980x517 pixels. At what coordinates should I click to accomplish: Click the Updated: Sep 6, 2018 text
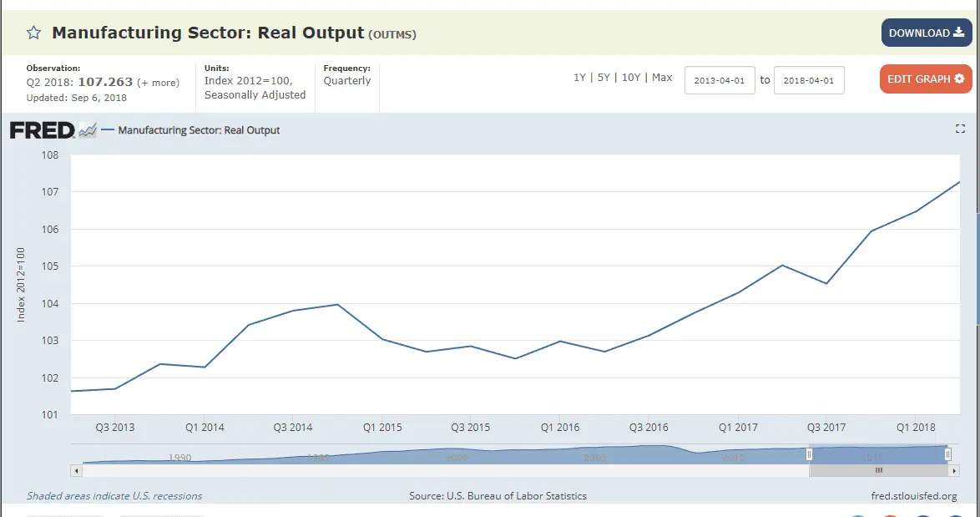coord(76,98)
